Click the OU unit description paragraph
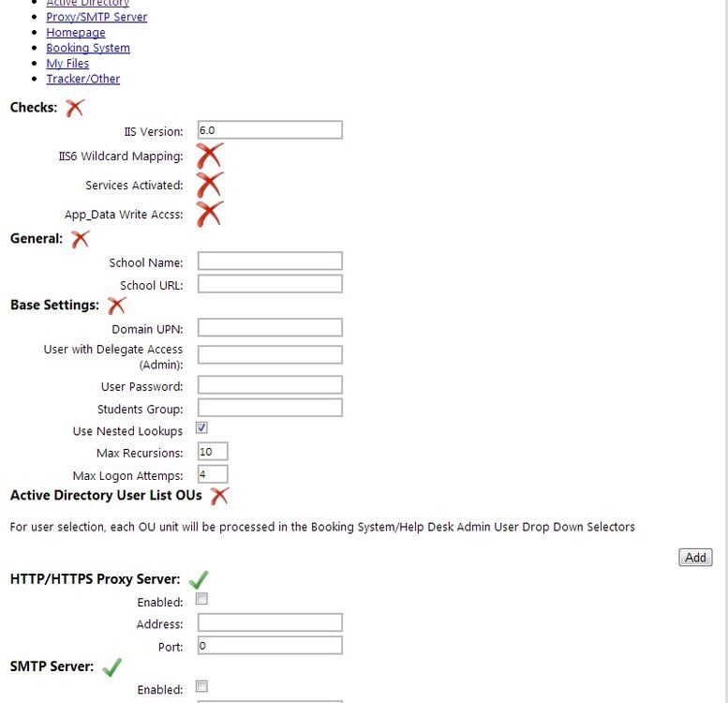The image size is (728, 703). pos(322,527)
